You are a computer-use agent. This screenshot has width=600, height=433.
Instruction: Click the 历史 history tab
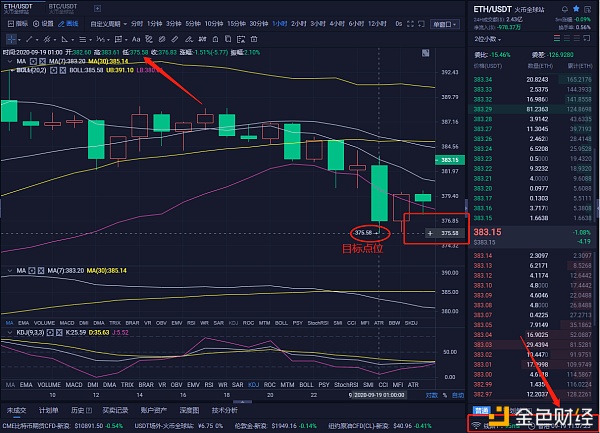coord(81,410)
